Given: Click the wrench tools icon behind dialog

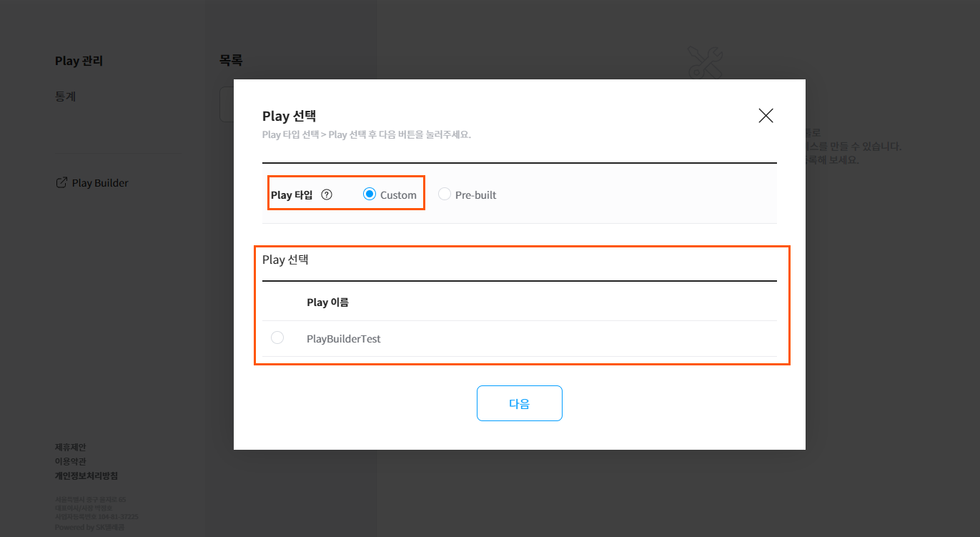Looking at the screenshot, I should pos(705,63).
